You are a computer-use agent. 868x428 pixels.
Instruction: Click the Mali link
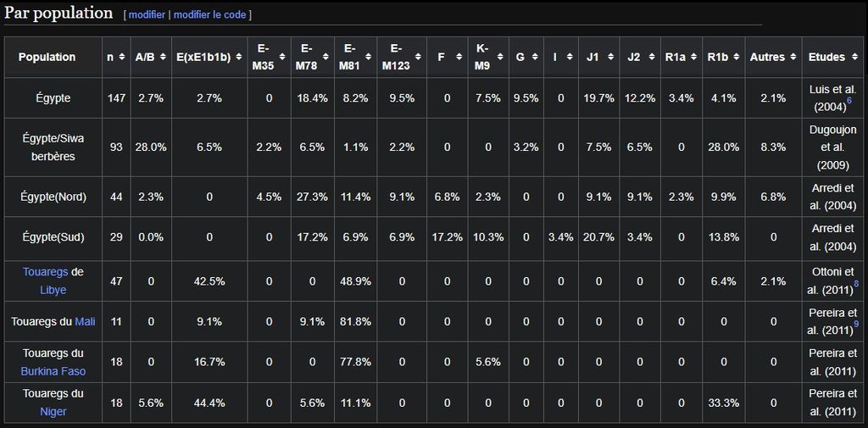pyautogui.click(x=85, y=322)
